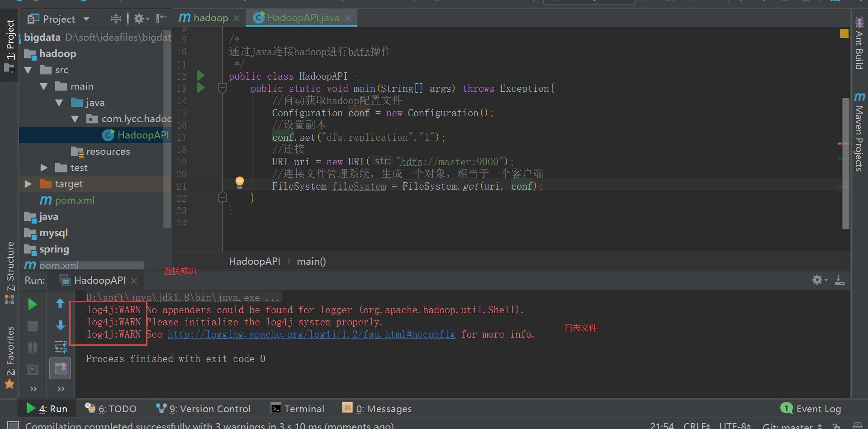
Task: Hide the Run tool window
Action: tap(840, 280)
